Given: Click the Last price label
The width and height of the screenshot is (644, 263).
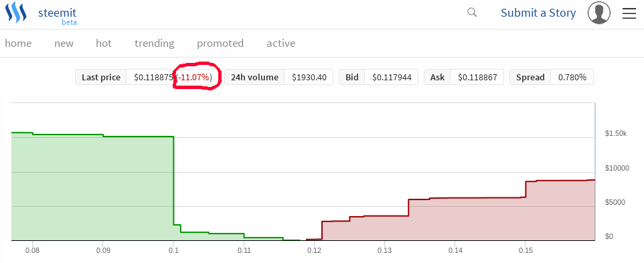Looking at the screenshot, I should [x=101, y=77].
